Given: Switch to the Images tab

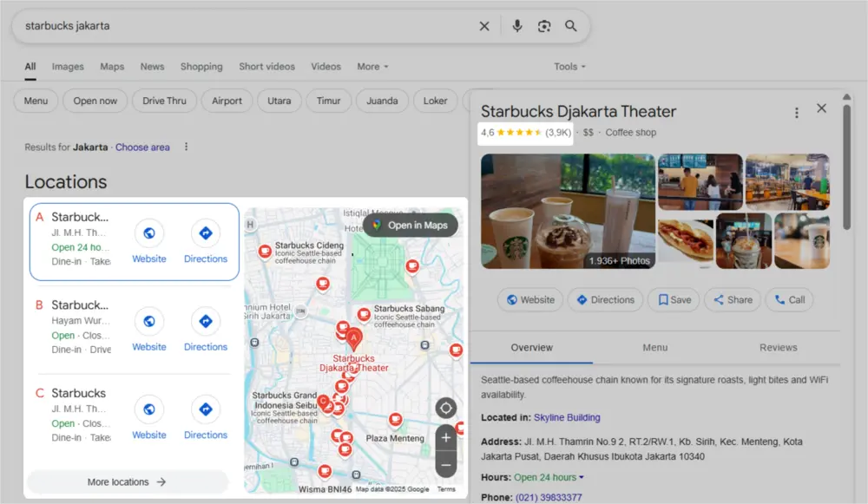Looking at the screenshot, I should (68, 67).
